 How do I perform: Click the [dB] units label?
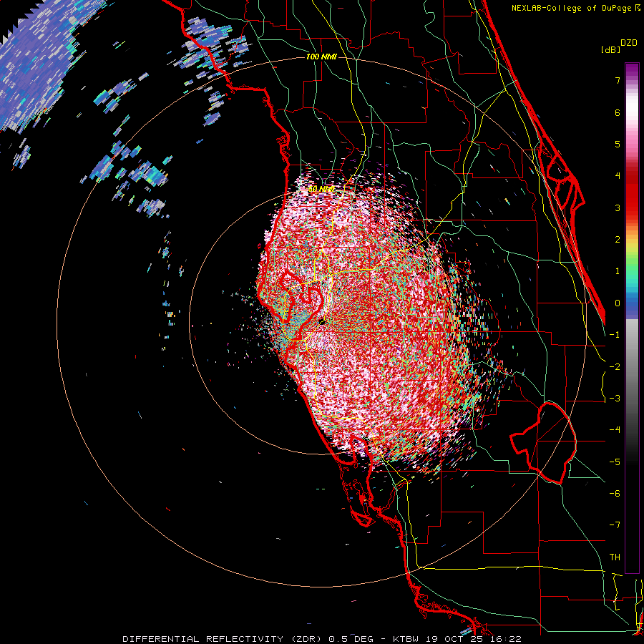click(610, 49)
